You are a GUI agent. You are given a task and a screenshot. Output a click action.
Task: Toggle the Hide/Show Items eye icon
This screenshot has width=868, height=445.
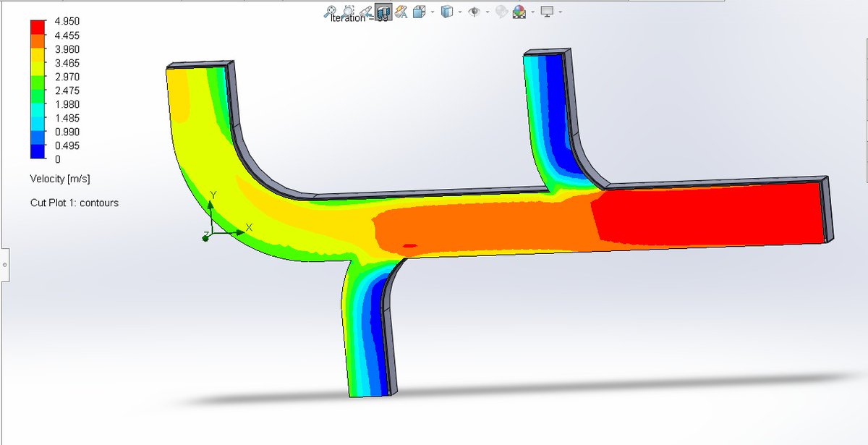coord(475,12)
